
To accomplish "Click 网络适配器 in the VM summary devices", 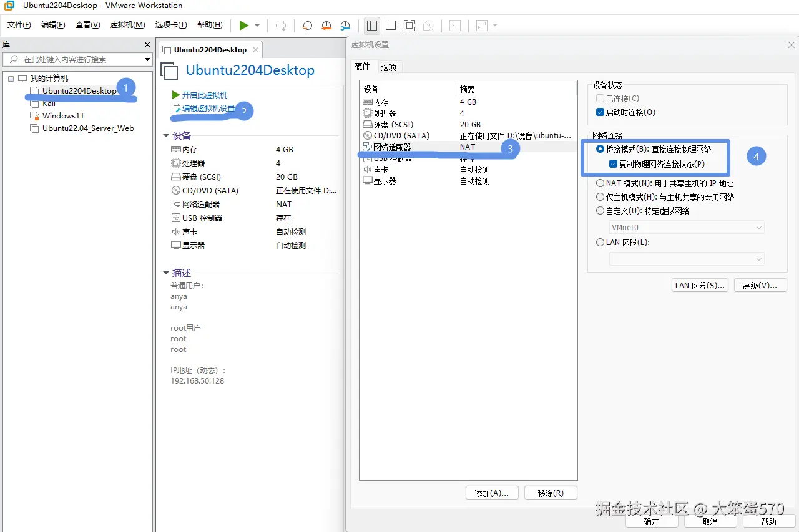I will [201, 204].
